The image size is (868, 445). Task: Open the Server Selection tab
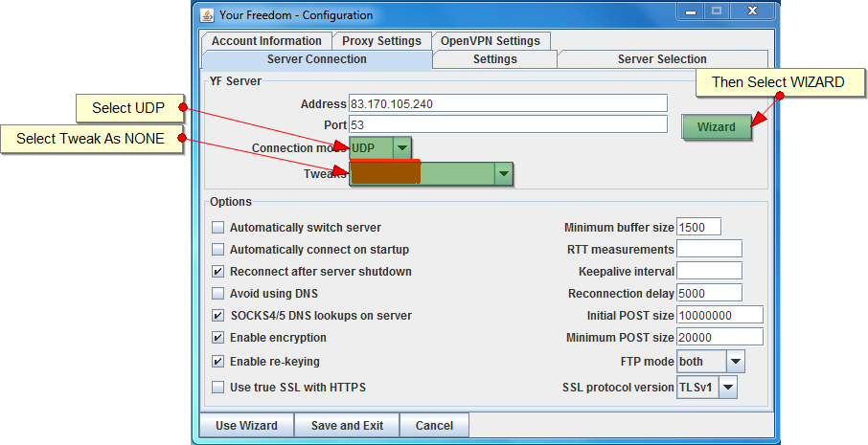tap(662, 59)
